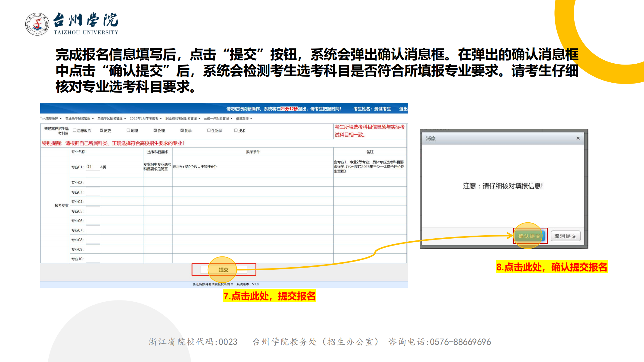Click the 报考条件 column header
Screen dimensions: 644x362
click(253, 152)
